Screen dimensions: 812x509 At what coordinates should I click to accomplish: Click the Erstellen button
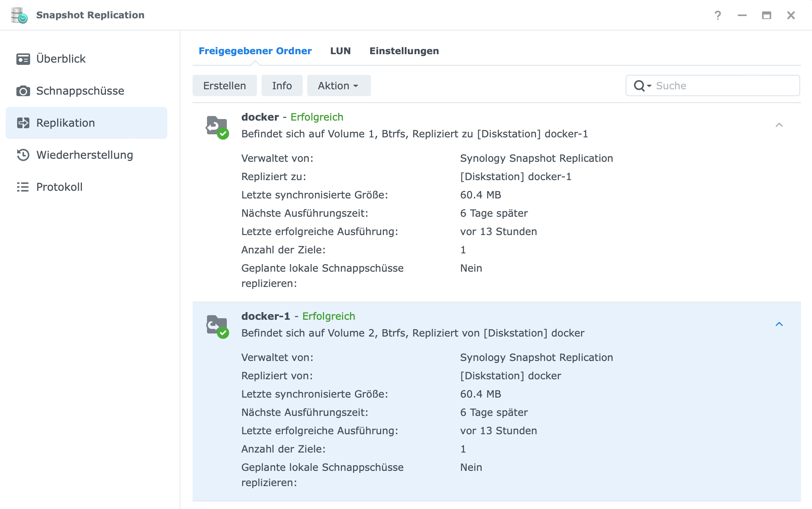click(x=225, y=85)
